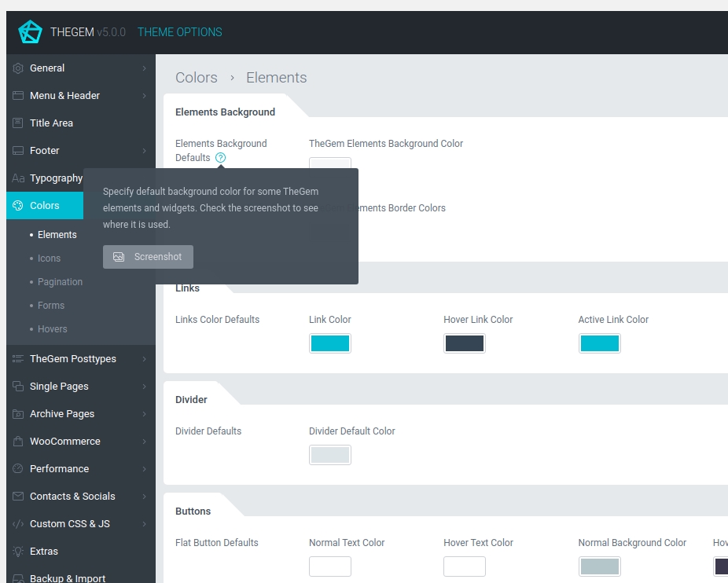Click the Footer sidebar icon
Viewport: 728px width, 583px height.
(x=18, y=151)
